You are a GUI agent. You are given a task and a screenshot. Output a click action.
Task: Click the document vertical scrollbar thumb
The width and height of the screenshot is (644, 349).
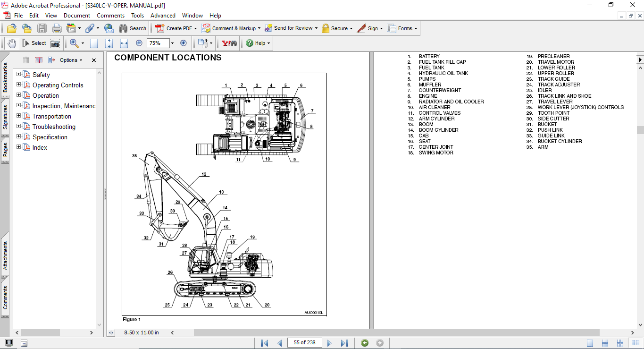(640, 130)
